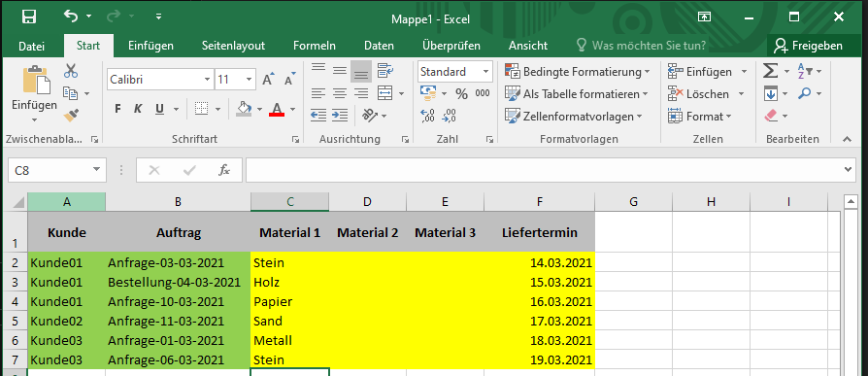Open Als Tabelle formatieren menu

click(x=577, y=94)
